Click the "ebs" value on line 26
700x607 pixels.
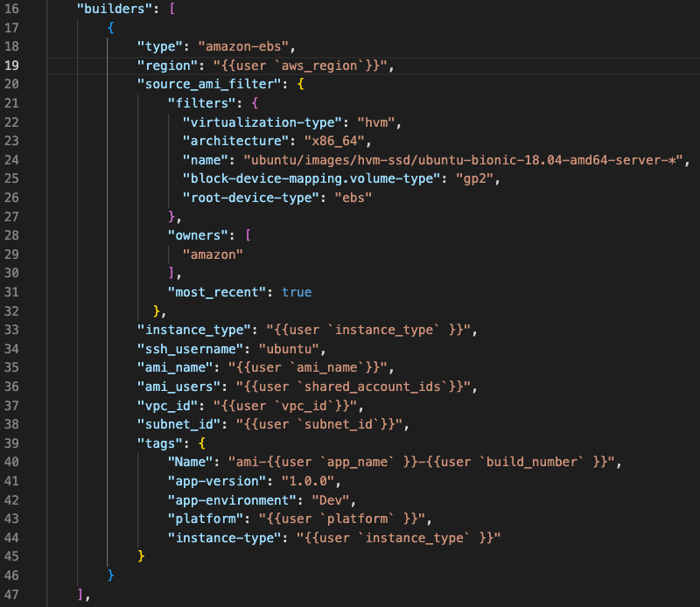(x=353, y=198)
